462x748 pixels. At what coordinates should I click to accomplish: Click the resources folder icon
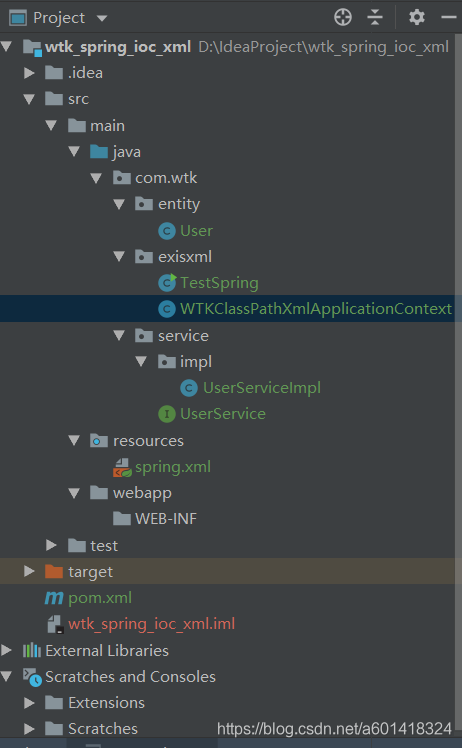[99, 440]
